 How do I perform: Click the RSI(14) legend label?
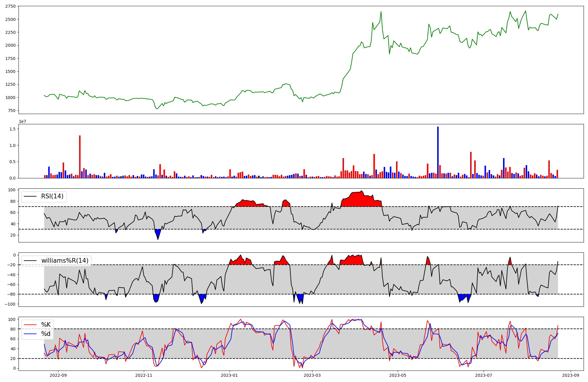click(52, 196)
